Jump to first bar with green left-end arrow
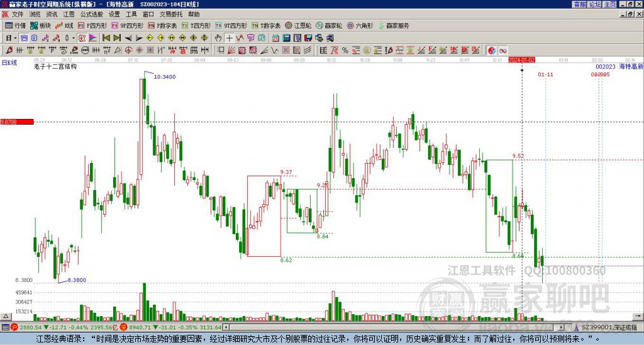644x345 pixels. pyautogui.click(x=106, y=38)
